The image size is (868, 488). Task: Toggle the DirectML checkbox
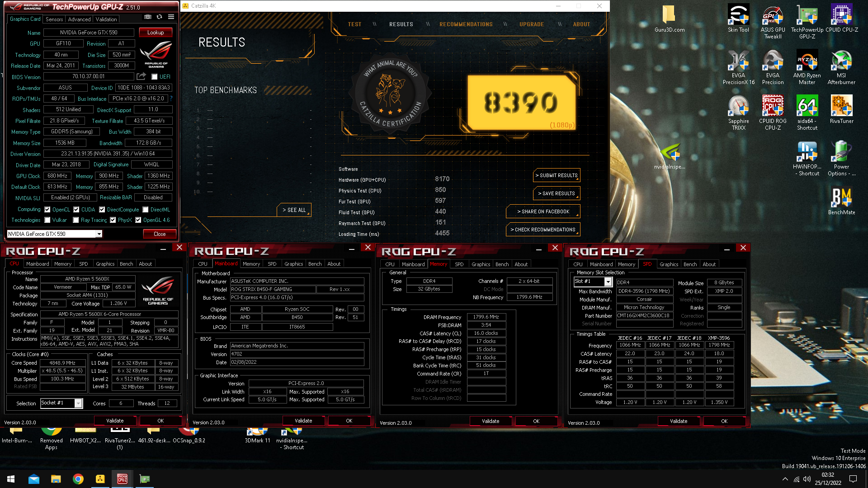coord(146,210)
